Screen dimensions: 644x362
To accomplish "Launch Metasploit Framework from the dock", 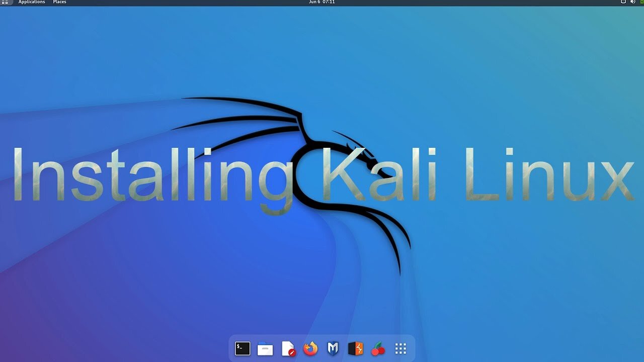I will [333, 348].
